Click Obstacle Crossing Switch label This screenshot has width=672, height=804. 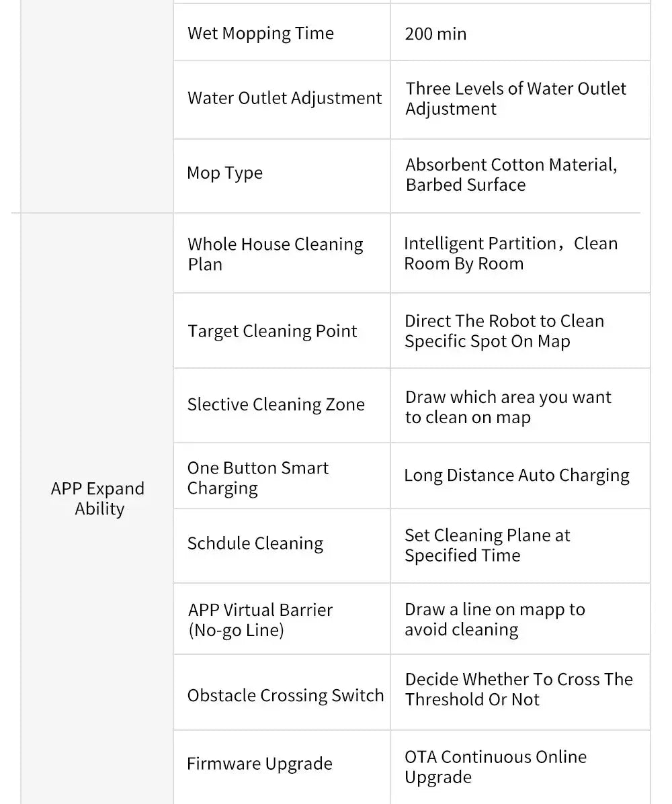[x=285, y=695]
